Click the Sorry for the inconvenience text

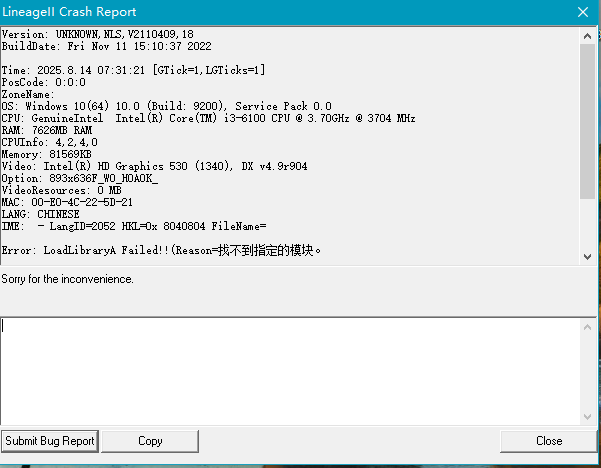68,279
